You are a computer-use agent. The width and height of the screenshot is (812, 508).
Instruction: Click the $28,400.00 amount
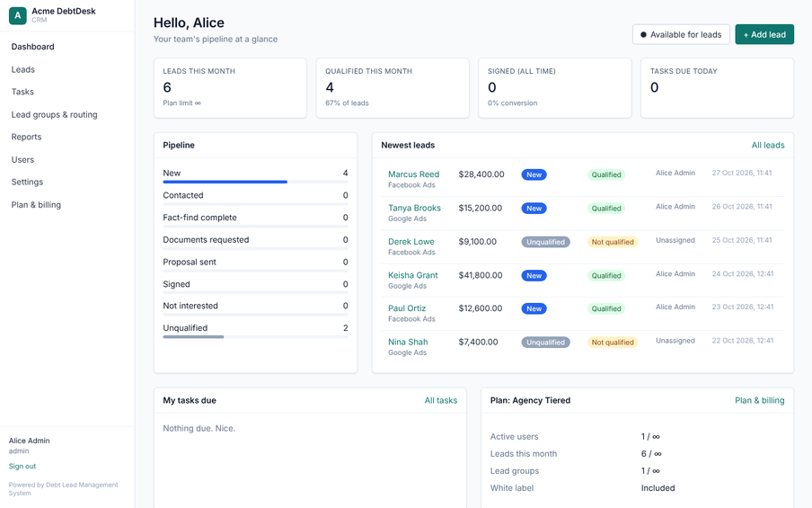click(x=481, y=174)
